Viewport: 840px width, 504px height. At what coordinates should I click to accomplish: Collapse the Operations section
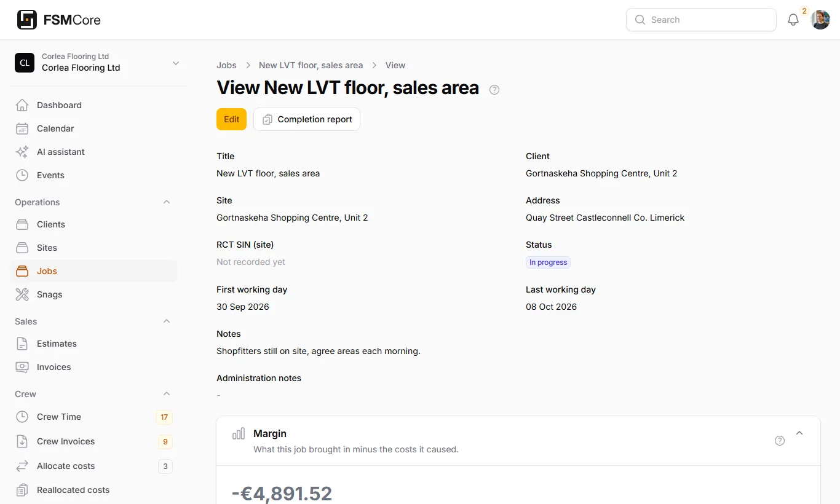(167, 202)
